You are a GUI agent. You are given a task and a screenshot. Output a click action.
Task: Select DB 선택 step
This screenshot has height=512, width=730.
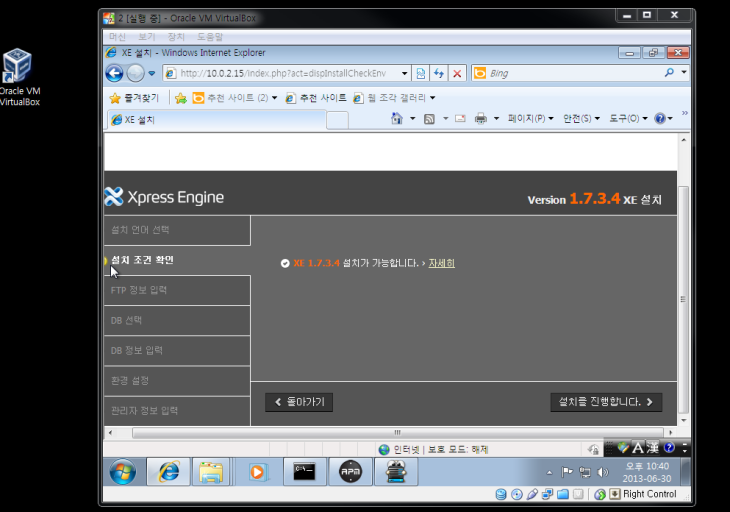[x=177, y=321]
